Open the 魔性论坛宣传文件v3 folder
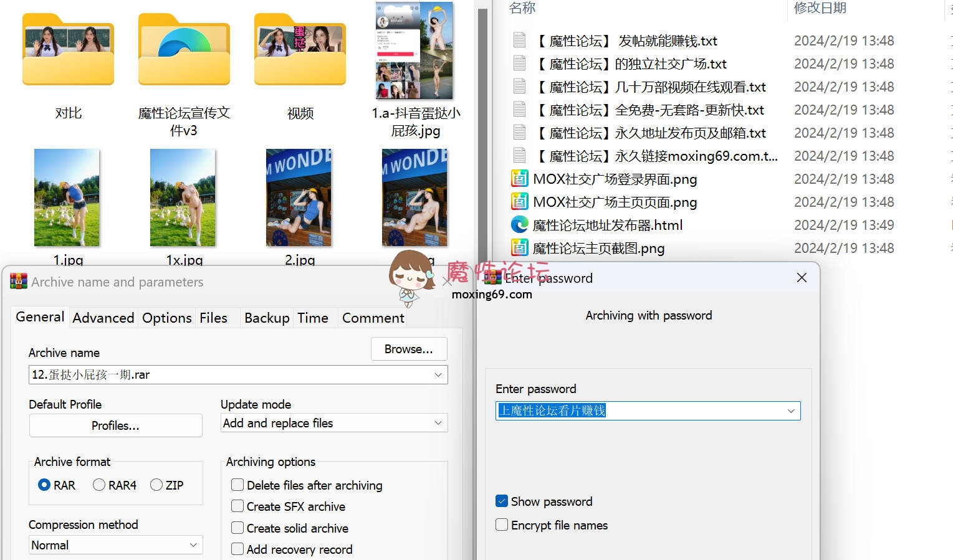 click(x=184, y=50)
